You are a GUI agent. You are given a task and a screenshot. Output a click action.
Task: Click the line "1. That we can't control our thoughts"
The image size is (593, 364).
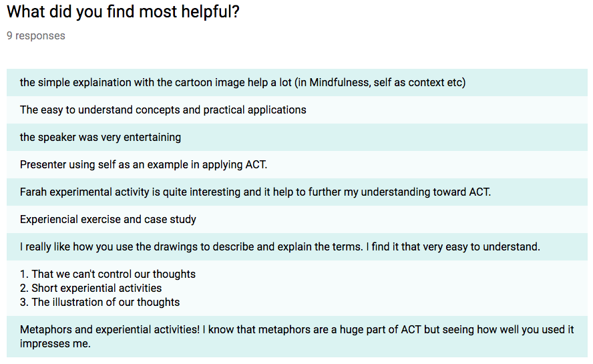point(108,275)
